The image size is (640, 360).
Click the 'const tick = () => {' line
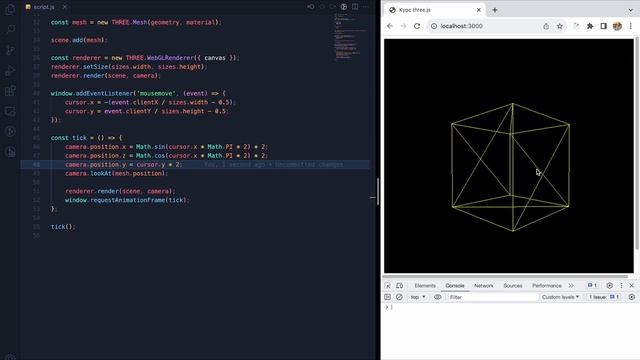click(x=87, y=138)
